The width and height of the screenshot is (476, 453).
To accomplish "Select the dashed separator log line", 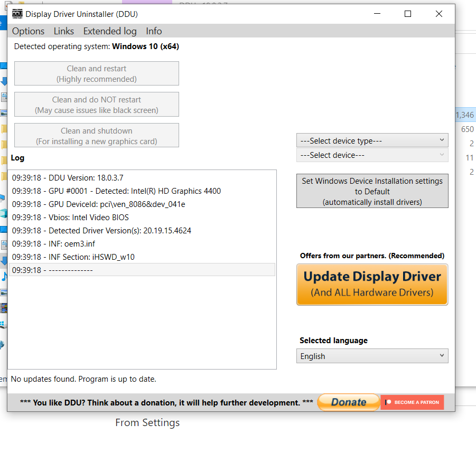I will pyautogui.click(x=142, y=270).
